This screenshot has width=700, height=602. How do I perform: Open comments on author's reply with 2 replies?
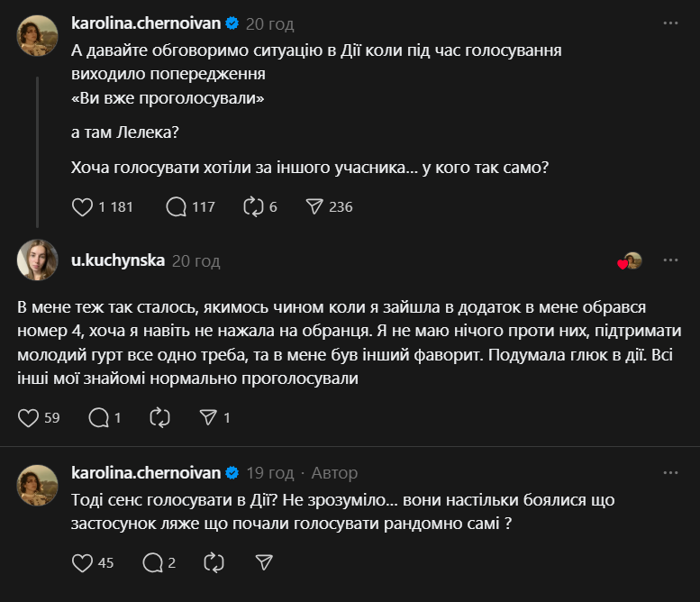point(152,562)
